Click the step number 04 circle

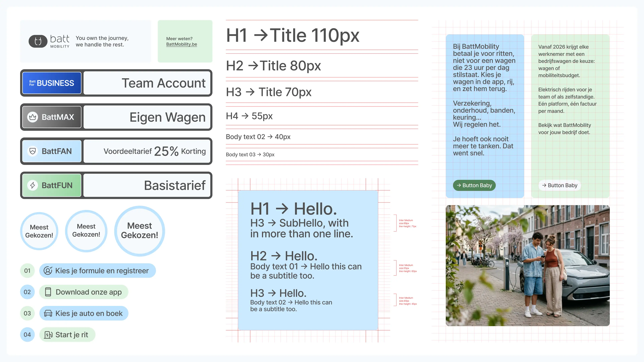pyautogui.click(x=27, y=335)
